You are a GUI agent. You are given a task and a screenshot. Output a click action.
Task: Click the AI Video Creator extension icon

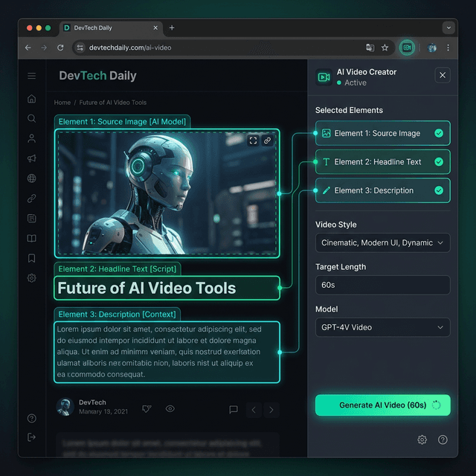[407, 48]
